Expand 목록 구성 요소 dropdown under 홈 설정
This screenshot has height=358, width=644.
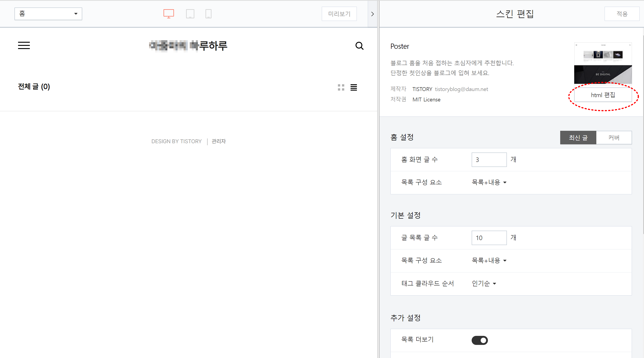click(x=489, y=182)
